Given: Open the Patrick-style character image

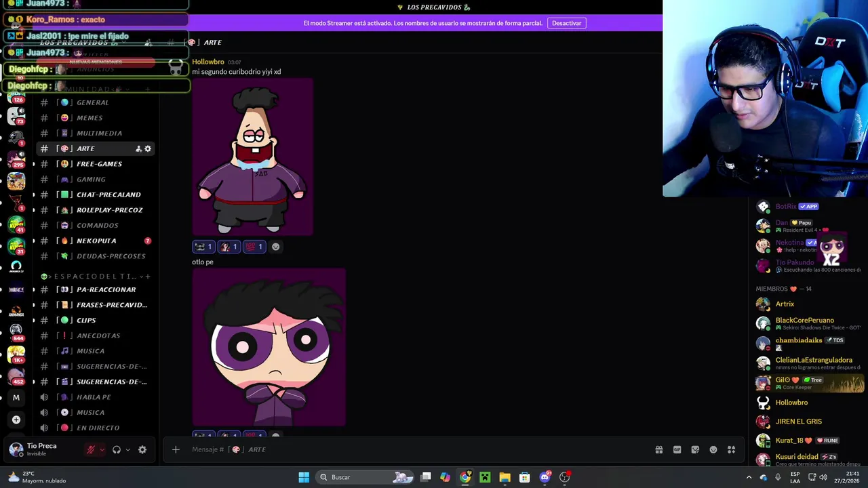Looking at the screenshot, I should pos(252,157).
